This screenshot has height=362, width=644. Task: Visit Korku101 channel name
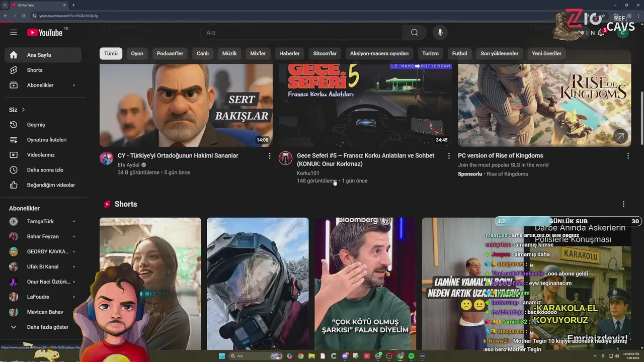(308, 173)
